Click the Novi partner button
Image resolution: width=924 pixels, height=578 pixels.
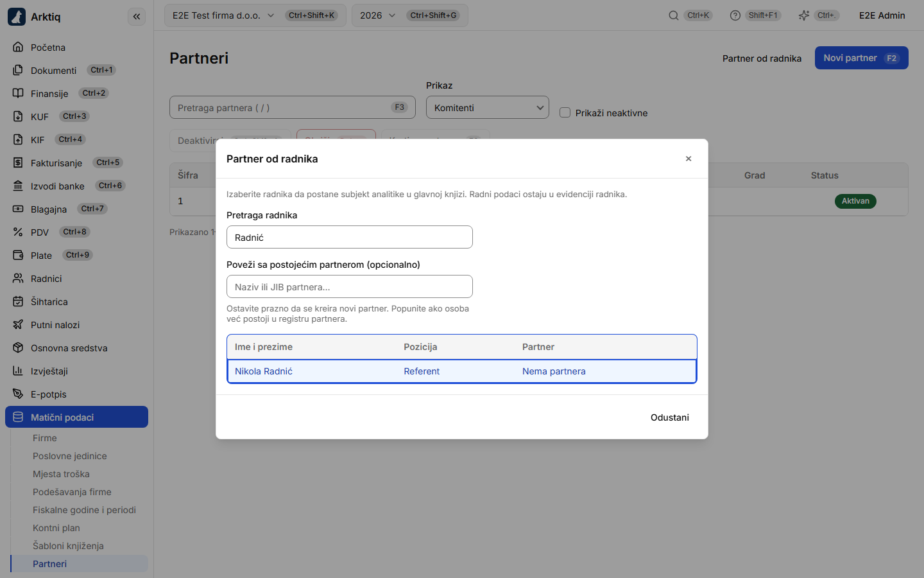tap(862, 58)
